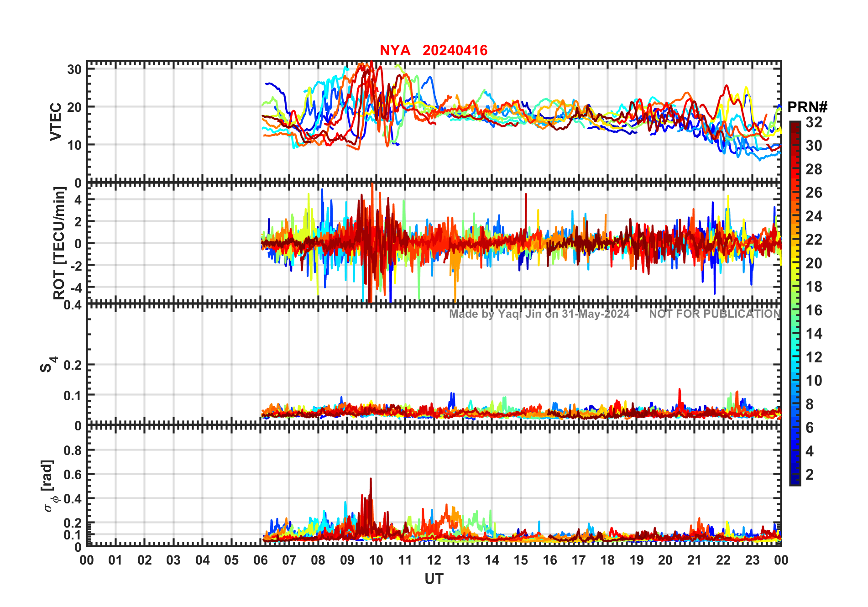Click the x-axis tick label '11'

405,560
